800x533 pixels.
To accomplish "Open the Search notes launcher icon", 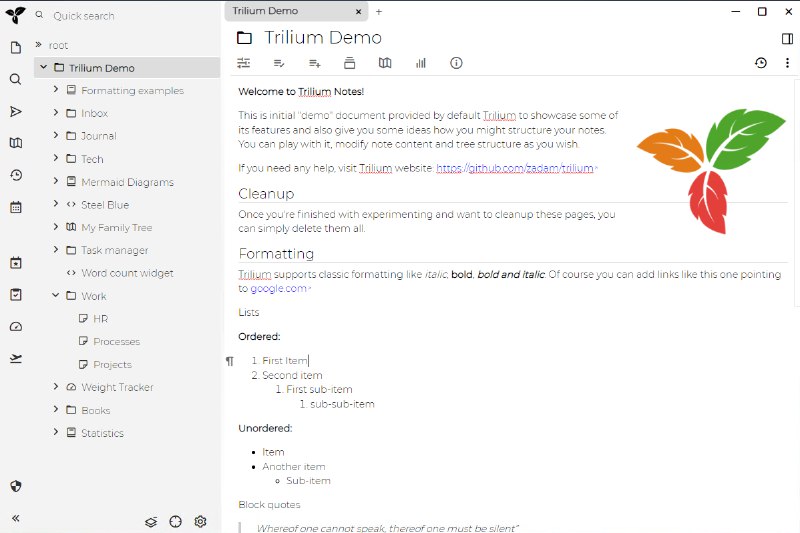I will pyautogui.click(x=16, y=79).
